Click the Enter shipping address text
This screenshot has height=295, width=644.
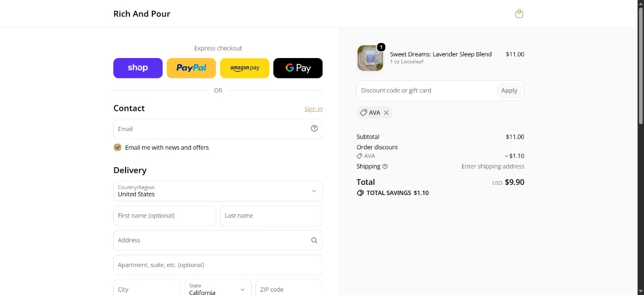click(493, 167)
